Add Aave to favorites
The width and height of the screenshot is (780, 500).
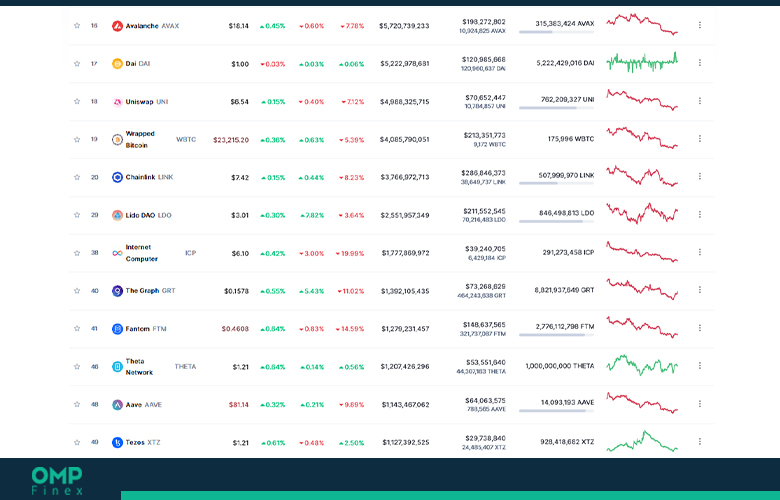77,404
